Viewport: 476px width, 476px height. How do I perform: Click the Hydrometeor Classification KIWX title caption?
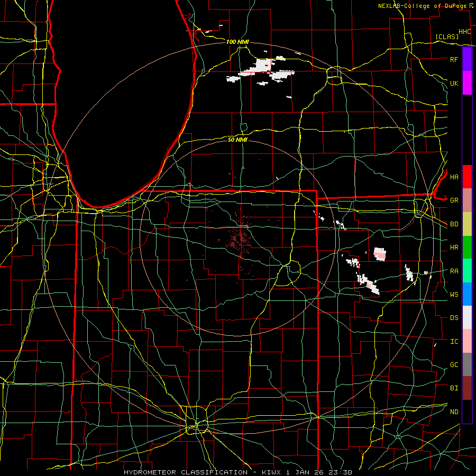(237, 472)
